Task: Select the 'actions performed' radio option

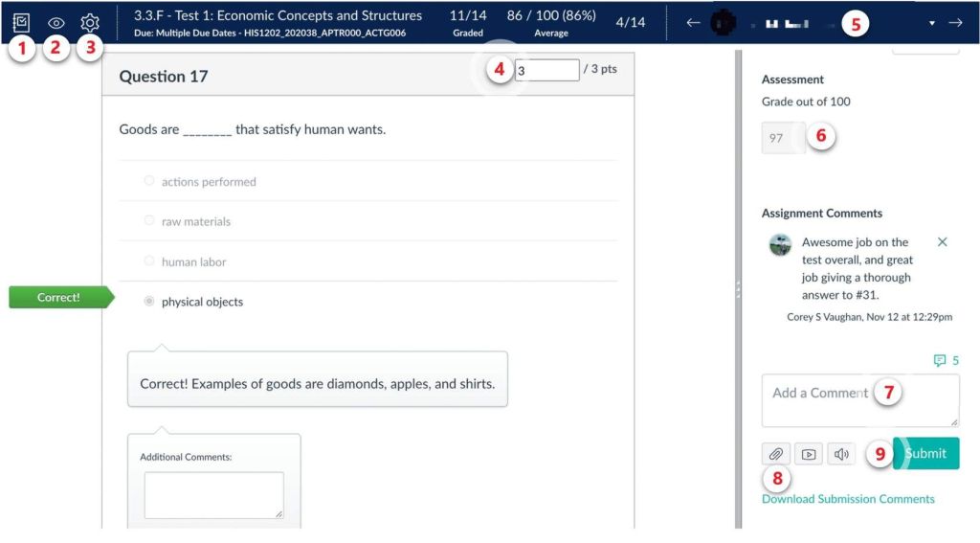Action: (148, 181)
